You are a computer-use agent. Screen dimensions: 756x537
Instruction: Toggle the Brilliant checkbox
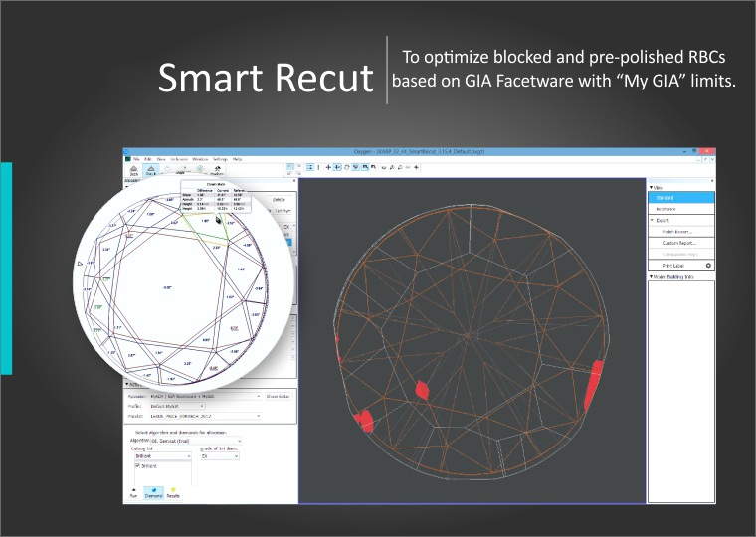click(x=137, y=466)
